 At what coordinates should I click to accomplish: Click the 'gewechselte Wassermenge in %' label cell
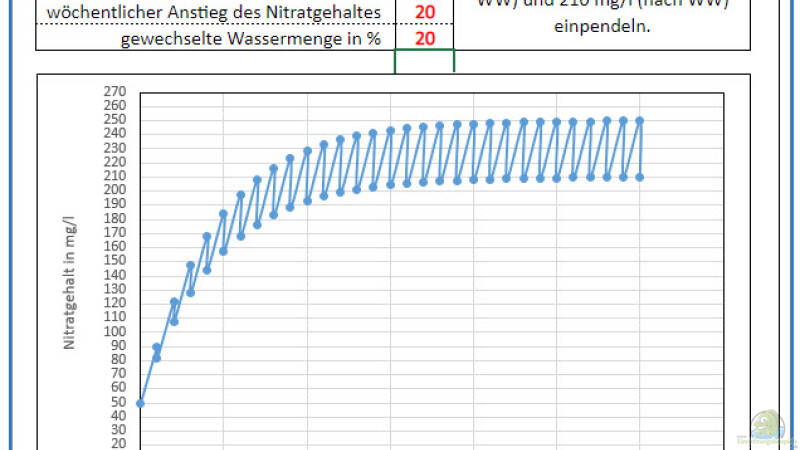tap(250, 39)
